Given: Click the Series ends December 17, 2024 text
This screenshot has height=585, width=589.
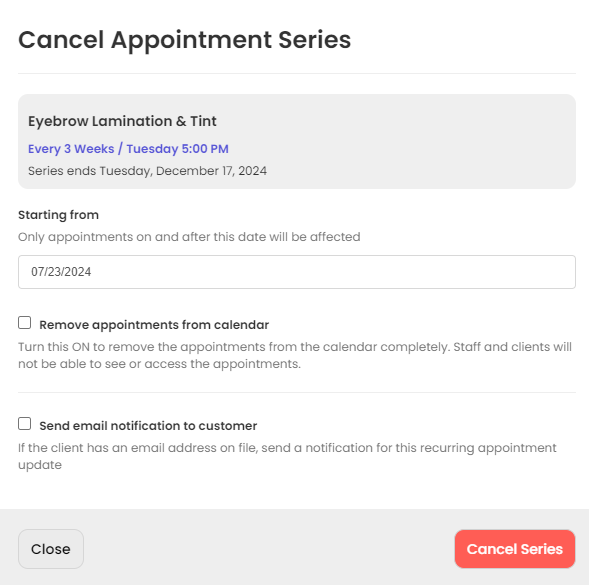Looking at the screenshot, I should click(x=147, y=171).
